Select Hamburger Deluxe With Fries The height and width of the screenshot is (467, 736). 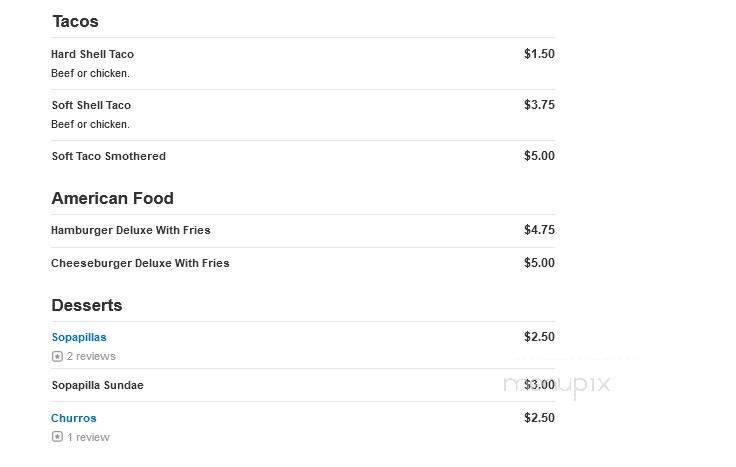pyautogui.click(x=130, y=230)
